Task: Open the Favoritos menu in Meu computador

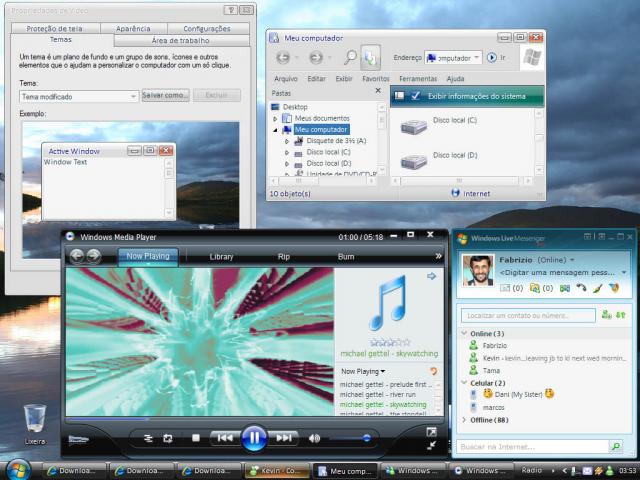Action: pos(376,79)
